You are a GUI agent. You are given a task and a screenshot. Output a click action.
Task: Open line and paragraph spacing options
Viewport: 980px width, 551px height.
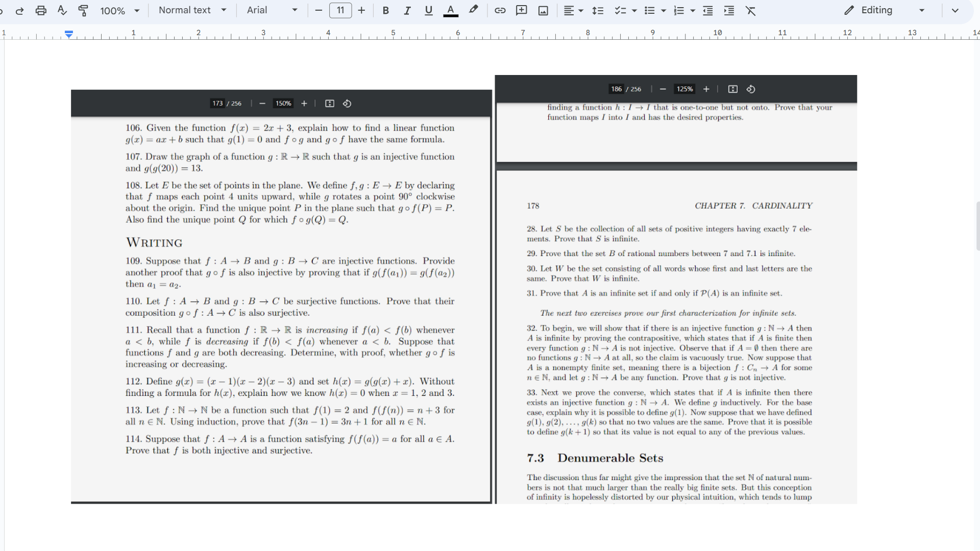pyautogui.click(x=598, y=10)
